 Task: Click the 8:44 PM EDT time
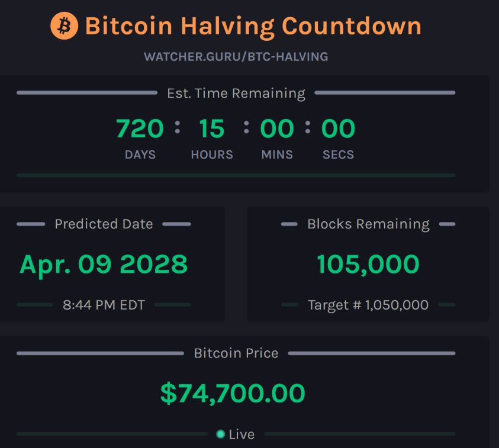click(104, 305)
